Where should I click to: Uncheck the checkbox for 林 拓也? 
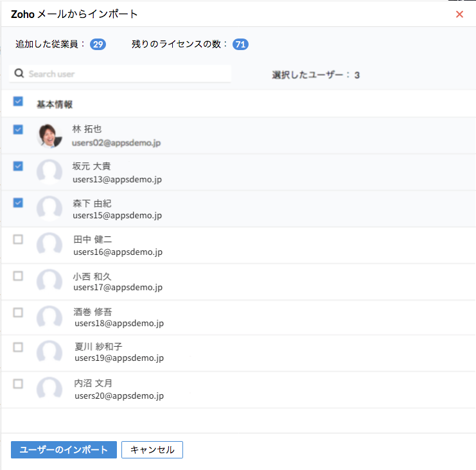tap(18, 130)
